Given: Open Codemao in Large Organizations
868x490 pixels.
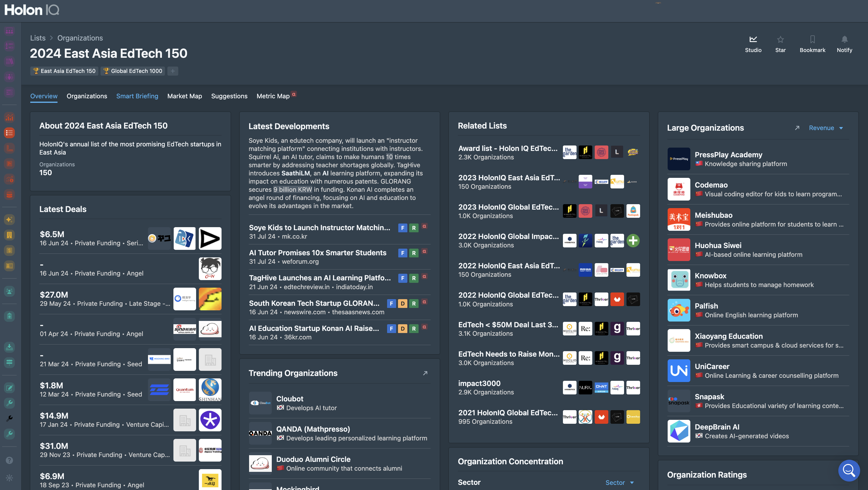Looking at the screenshot, I should point(758,189).
